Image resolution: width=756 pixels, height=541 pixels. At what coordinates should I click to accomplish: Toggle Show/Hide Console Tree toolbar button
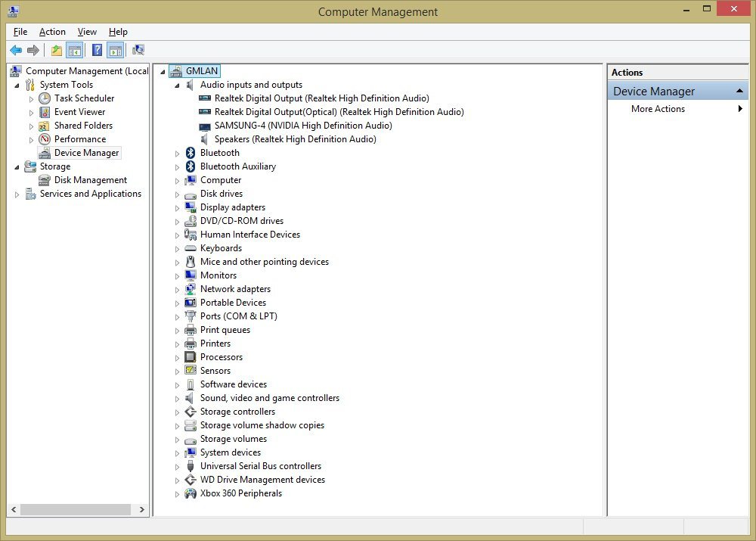(74, 51)
